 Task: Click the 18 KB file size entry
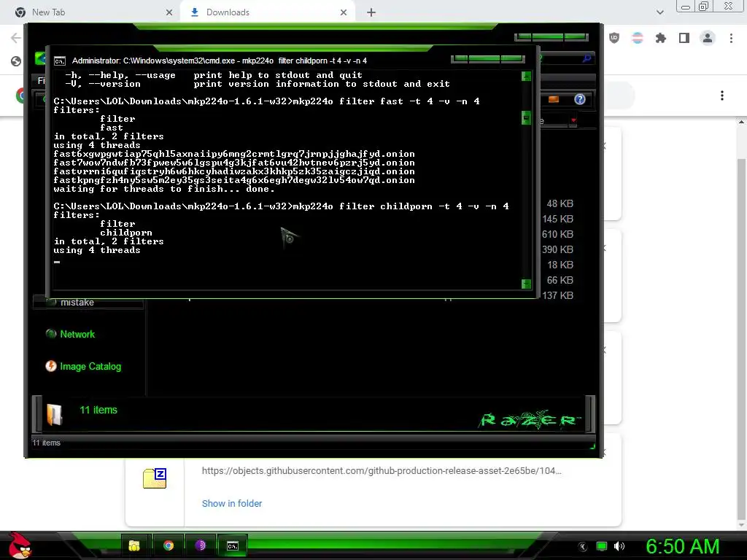[560, 265]
